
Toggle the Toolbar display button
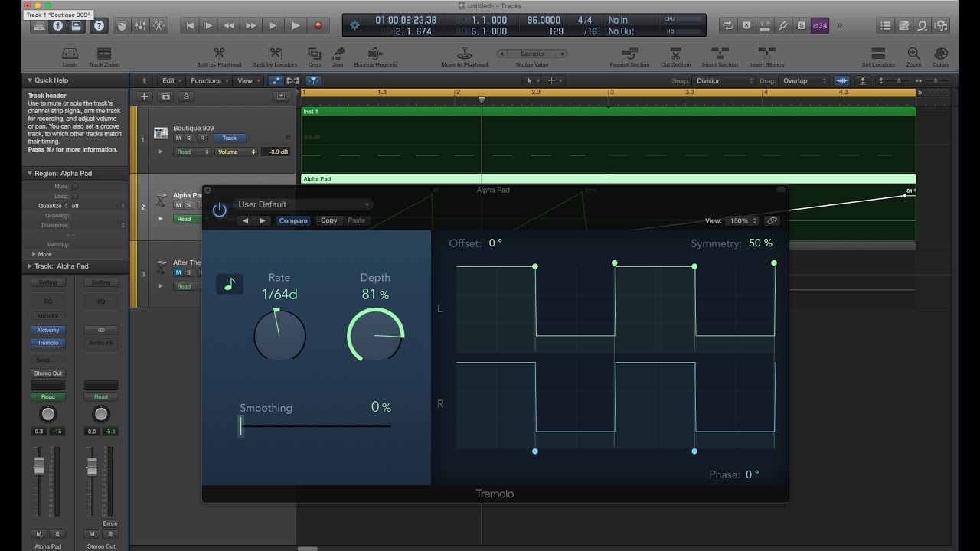pos(76,25)
